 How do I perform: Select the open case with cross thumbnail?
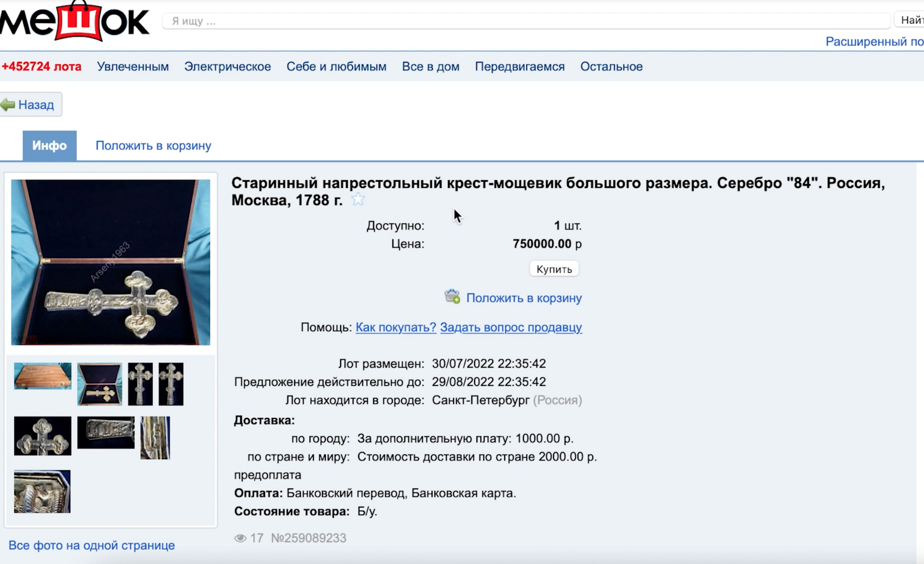[99, 384]
